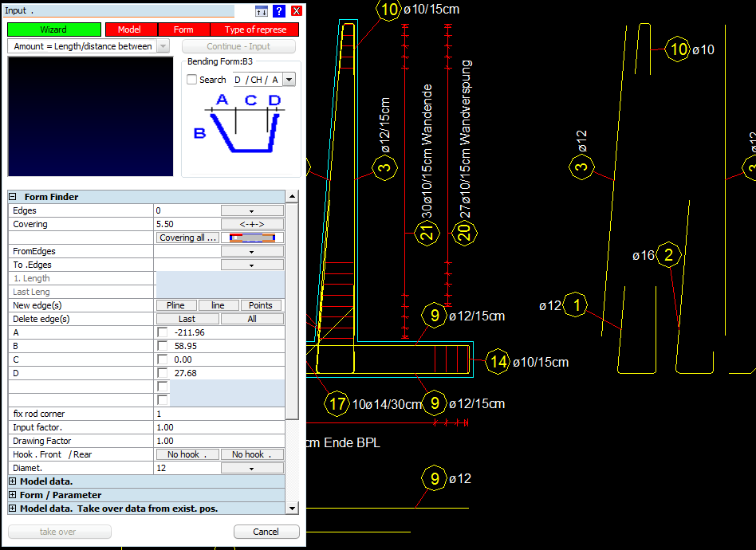Expand Model data. Take over data section
This screenshot has height=550, width=756.
(x=13, y=508)
